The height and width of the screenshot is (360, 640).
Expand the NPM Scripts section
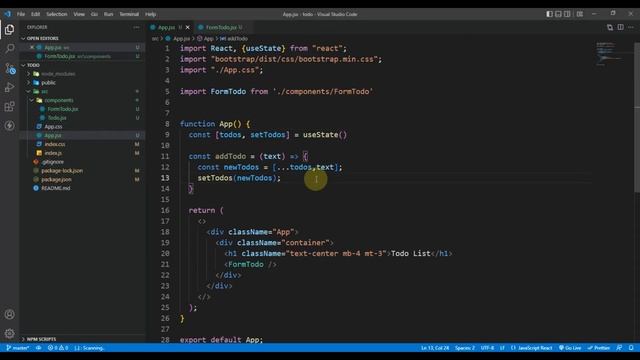41,339
